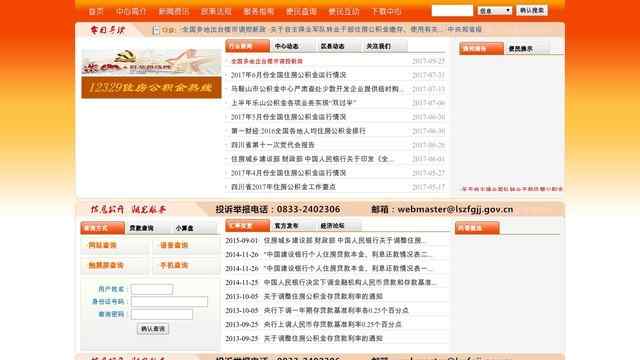Open 2017年6月份全国住房公积金运行情况 article
This screenshot has height=360, width=640.
(289, 75)
